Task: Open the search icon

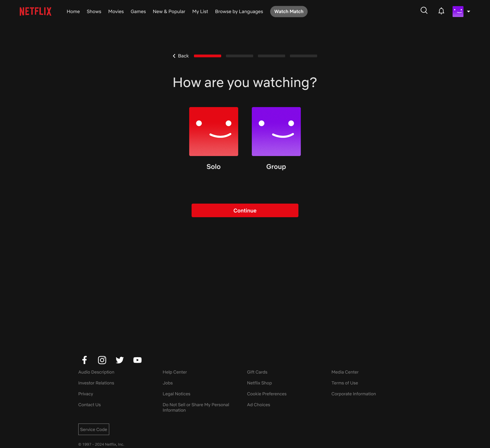Action: (424, 11)
